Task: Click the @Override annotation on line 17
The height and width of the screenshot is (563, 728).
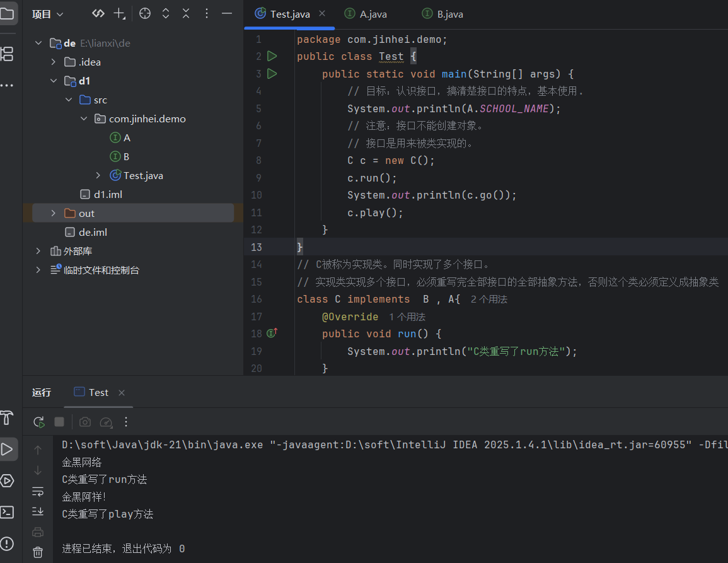Action: (350, 316)
